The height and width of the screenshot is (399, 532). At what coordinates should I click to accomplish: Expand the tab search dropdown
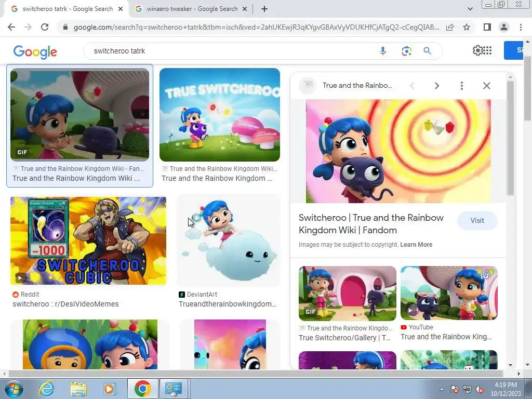click(x=470, y=9)
